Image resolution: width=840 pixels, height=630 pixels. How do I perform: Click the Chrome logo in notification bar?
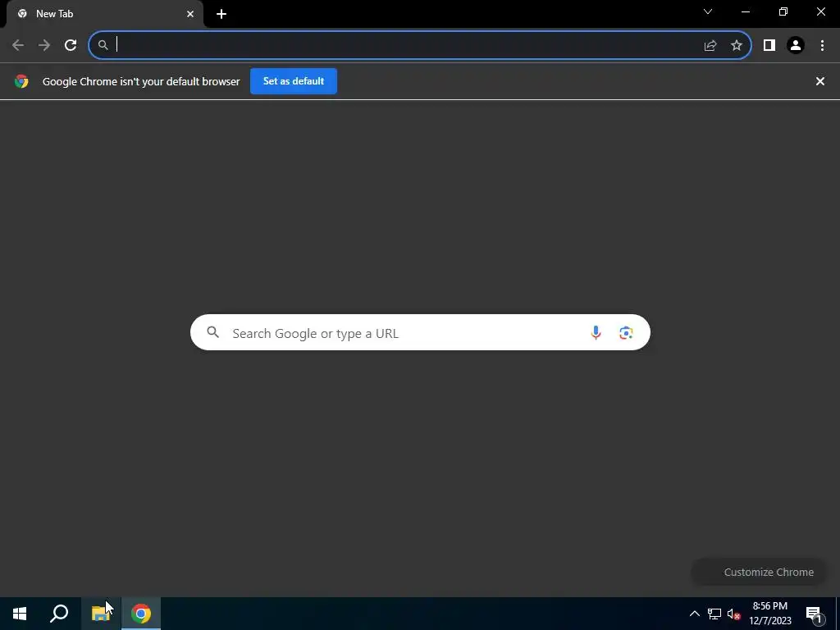tap(21, 81)
